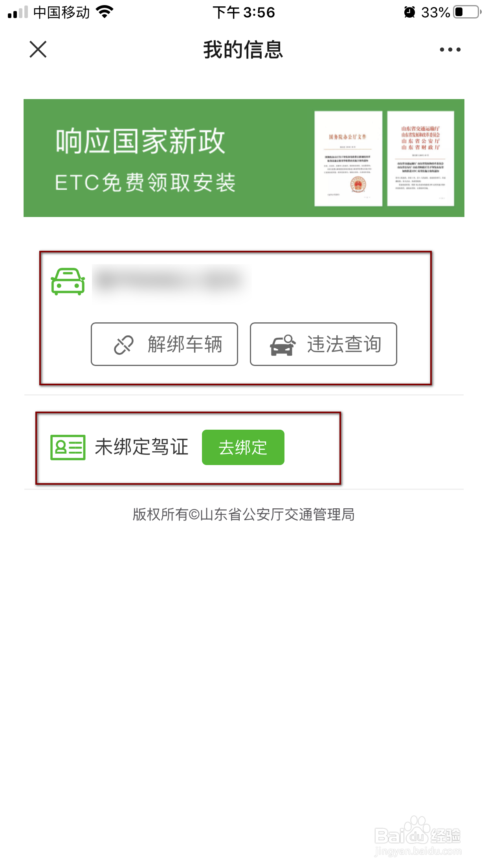This screenshot has height=868, width=488.
Task: Tap the 国务院办公厅文件 document thumbnail
Action: pyautogui.click(x=348, y=158)
